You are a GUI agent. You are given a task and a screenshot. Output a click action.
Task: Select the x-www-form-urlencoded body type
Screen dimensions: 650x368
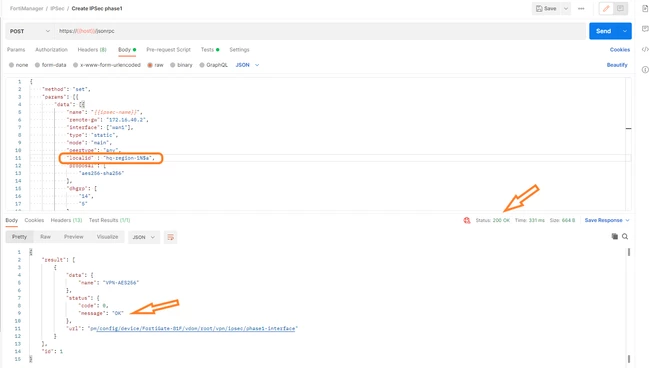[107, 65]
